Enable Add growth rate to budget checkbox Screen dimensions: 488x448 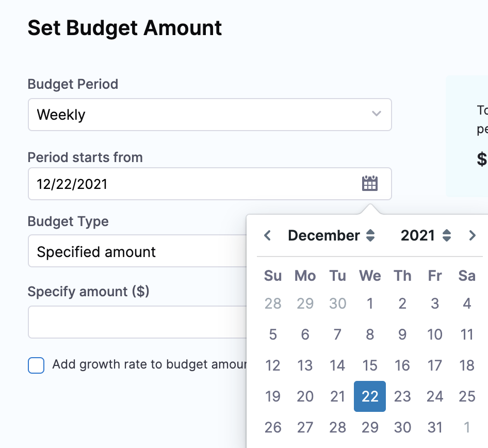pyautogui.click(x=36, y=365)
